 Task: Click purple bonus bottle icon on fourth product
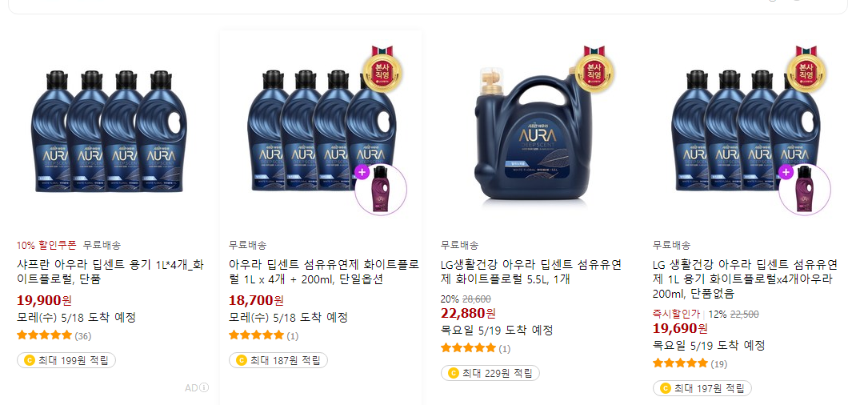[805, 190]
